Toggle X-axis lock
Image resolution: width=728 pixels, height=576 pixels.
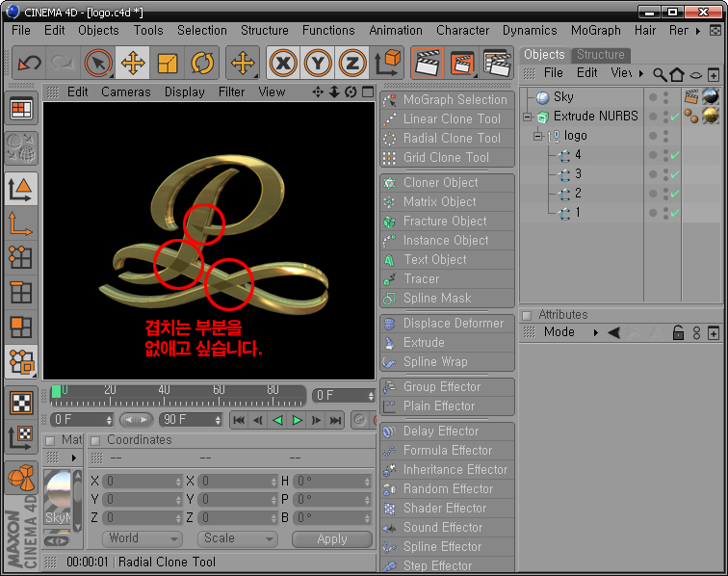point(283,65)
